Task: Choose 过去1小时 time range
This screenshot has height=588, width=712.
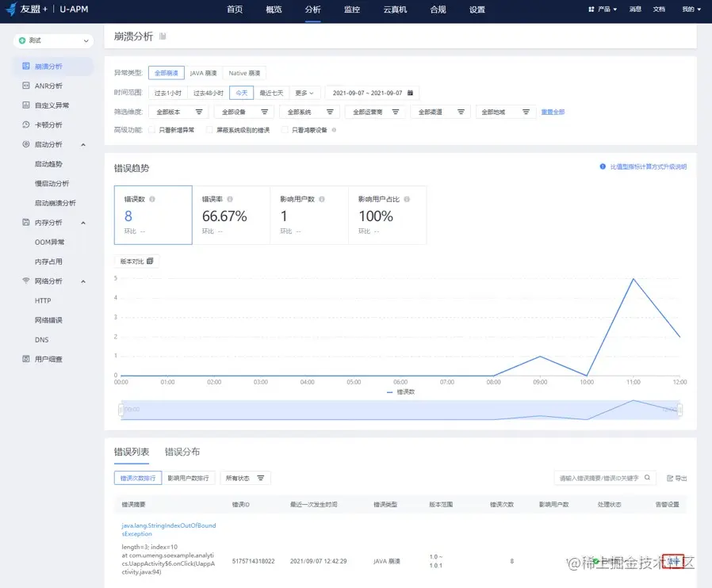Action: (167, 93)
